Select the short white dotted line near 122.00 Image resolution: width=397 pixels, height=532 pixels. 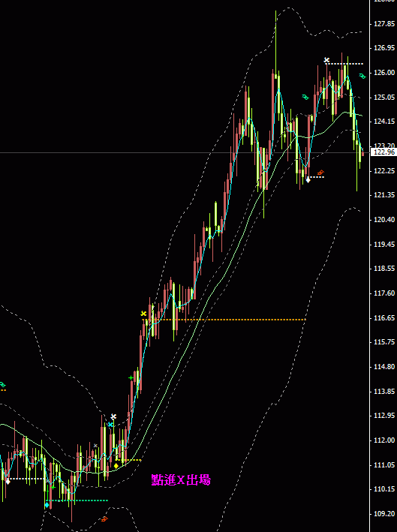(316, 177)
